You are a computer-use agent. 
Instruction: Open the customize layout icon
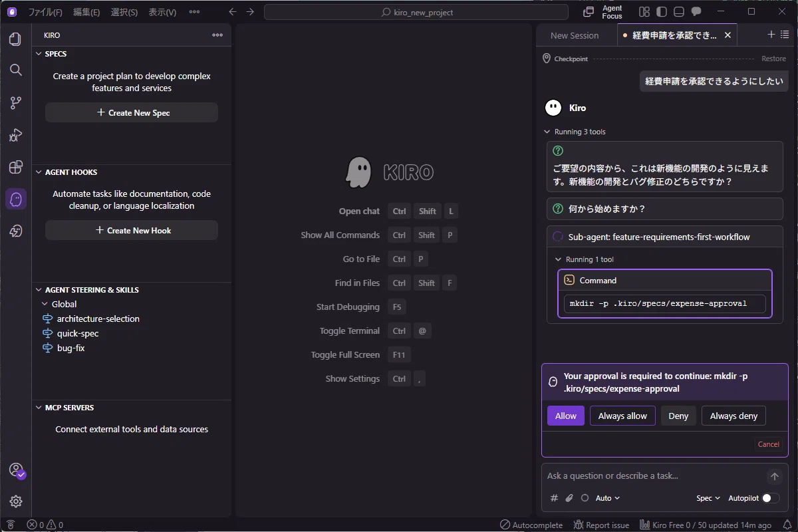[644, 12]
